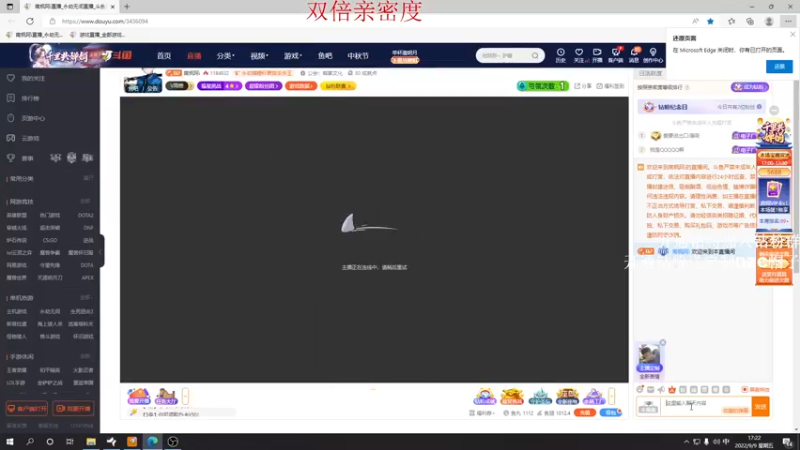
Task: Refresh the page with browser reload button
Action: [30, 21]
